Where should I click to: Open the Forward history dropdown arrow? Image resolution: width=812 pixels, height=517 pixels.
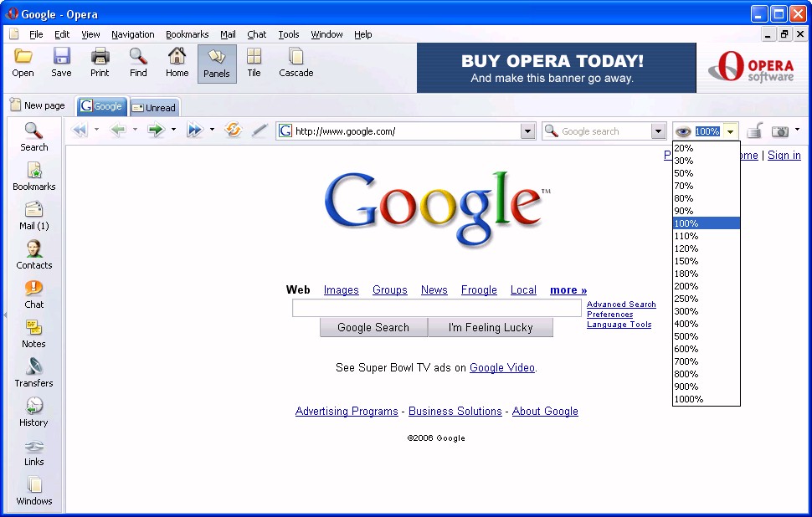(x=173, y=130)
